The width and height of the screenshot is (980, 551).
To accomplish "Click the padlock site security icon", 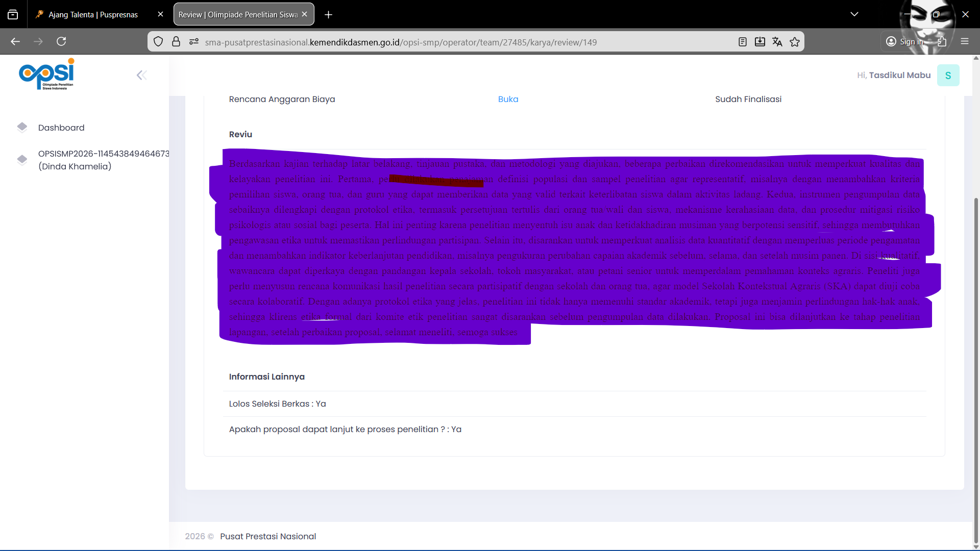I will [x=176, y=42].
